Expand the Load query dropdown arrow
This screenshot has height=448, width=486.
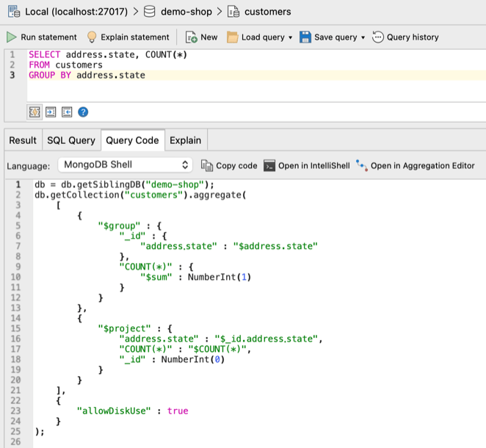[290, 37]
